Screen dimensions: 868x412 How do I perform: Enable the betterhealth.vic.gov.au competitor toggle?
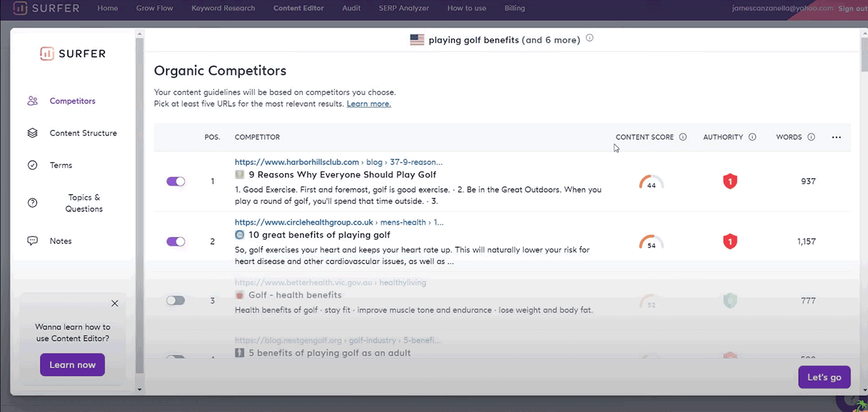176,301
